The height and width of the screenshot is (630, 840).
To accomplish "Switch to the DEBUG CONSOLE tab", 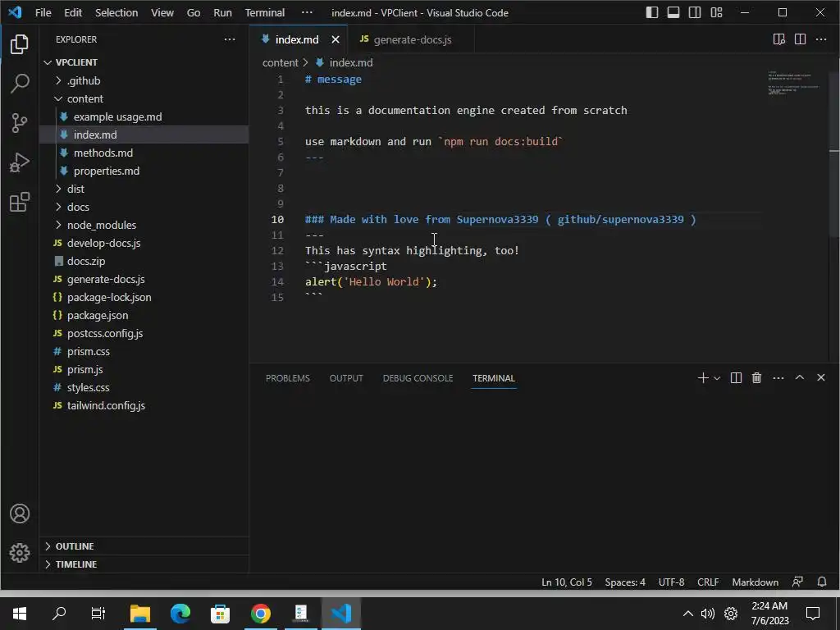I will [x=418, y=378].
